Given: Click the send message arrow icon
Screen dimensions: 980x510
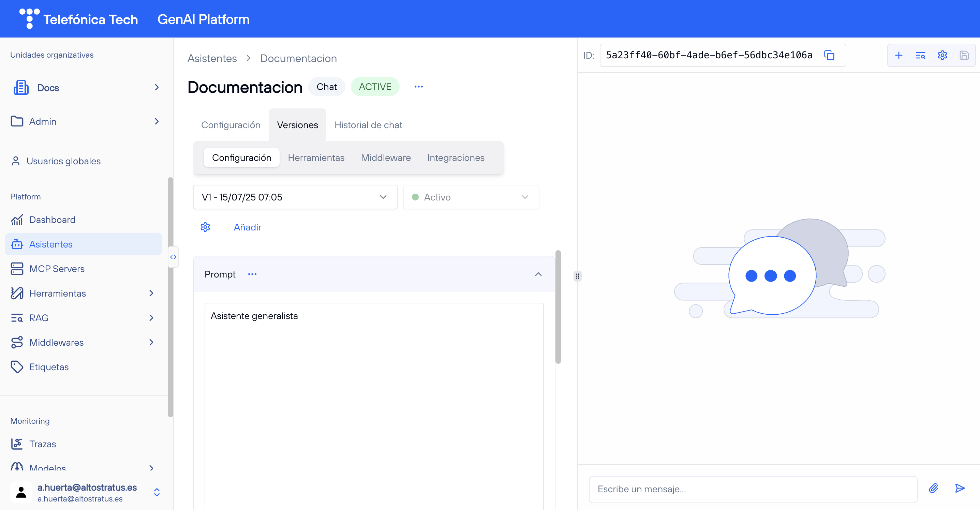Looking at the screenshot, I should click(960, 488).
